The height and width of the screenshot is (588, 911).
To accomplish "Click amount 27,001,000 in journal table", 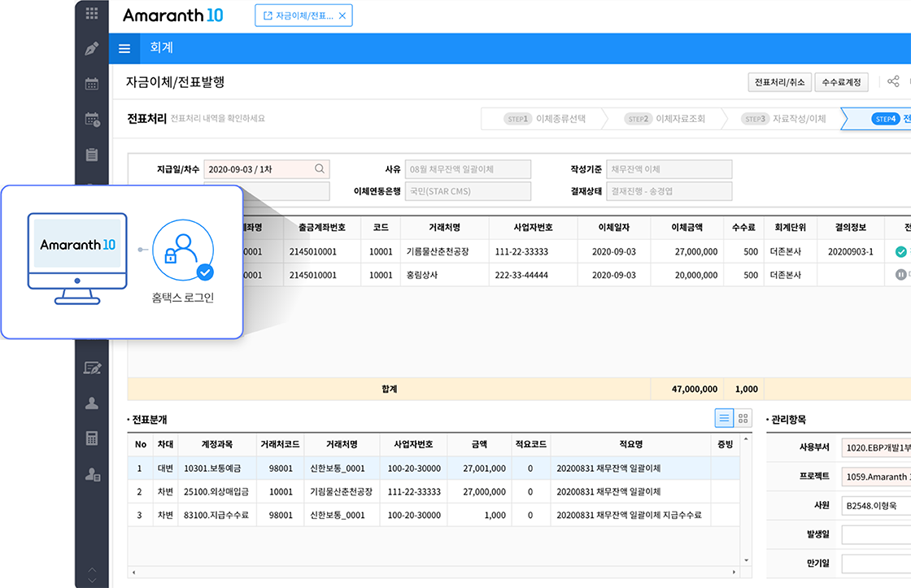I will pyautogui.click(x=484, y=468).
